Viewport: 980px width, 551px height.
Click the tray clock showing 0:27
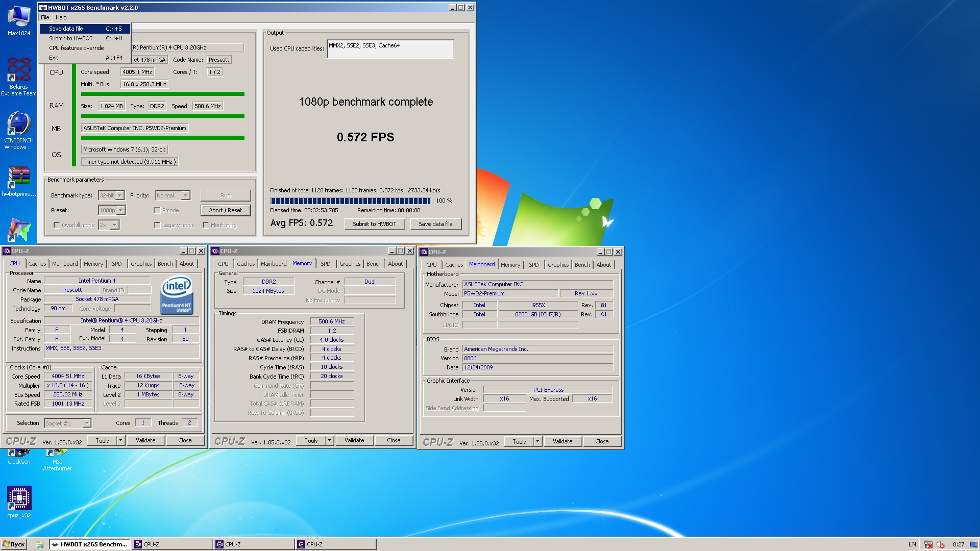[x=959, y=544]
